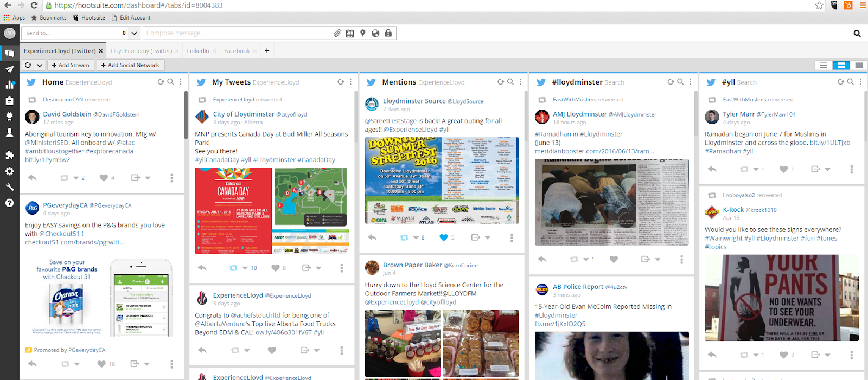
Task: Like David Goldstein's tweet
Action: click(x=104, y=177)
